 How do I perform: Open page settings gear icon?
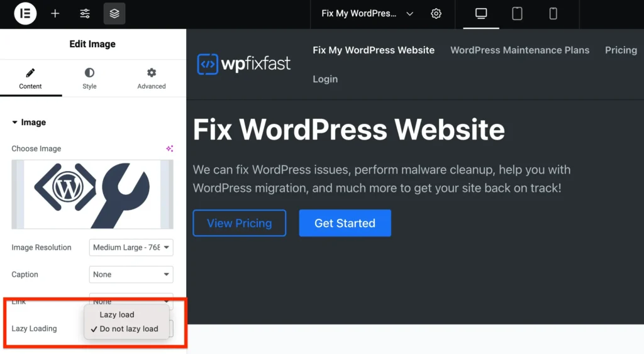436,13
